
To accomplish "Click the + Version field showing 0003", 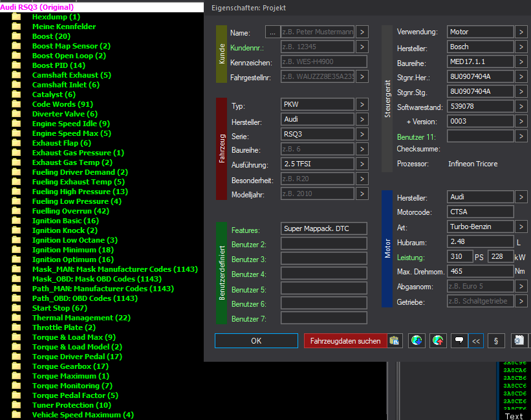I will [x=480, y=121].
